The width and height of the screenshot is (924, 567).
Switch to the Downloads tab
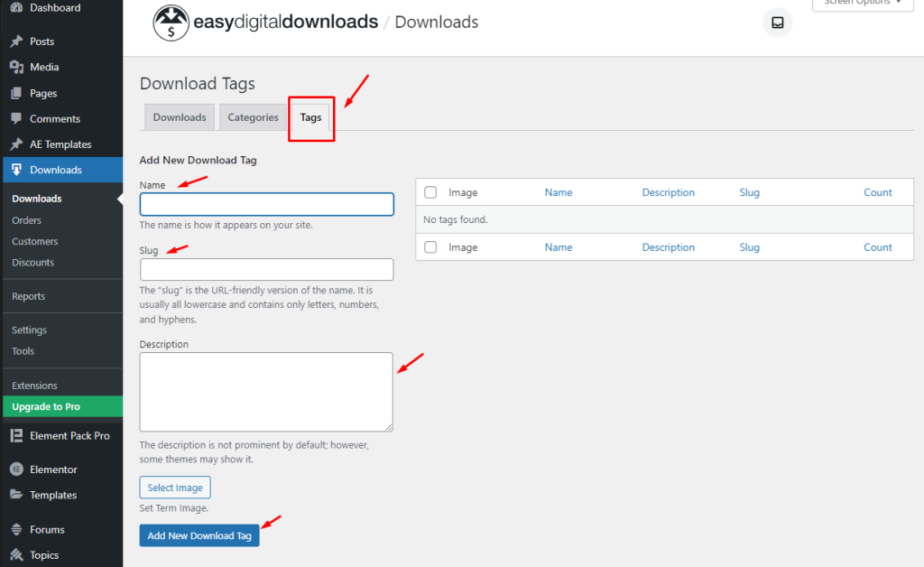[180, 117]
